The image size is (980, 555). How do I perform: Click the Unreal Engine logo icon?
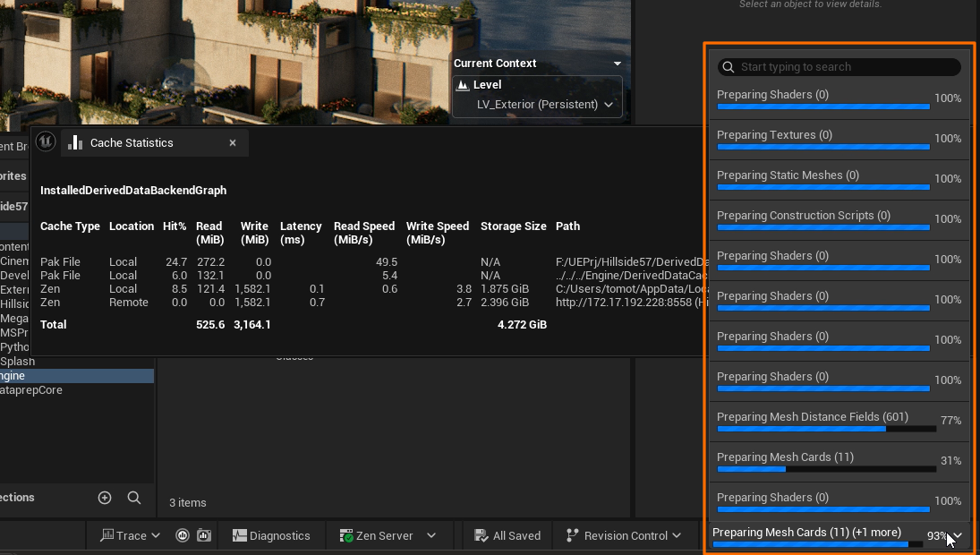click(x=46, y=142)
